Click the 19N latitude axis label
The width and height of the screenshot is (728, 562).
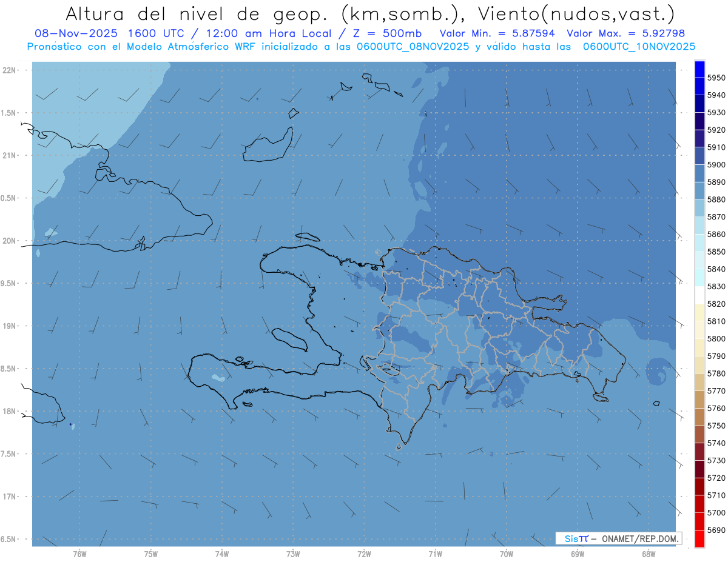tap(10, 326)
